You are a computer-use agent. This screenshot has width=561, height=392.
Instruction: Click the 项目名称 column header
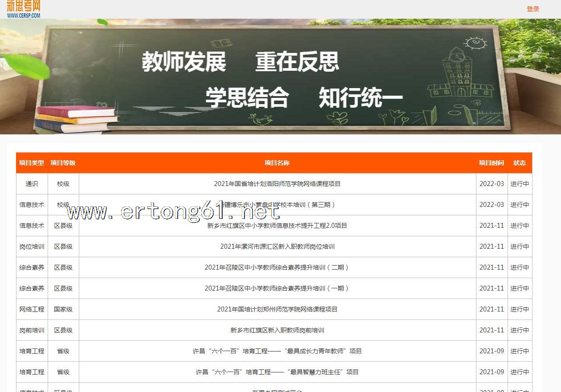[x=277, y=163]
